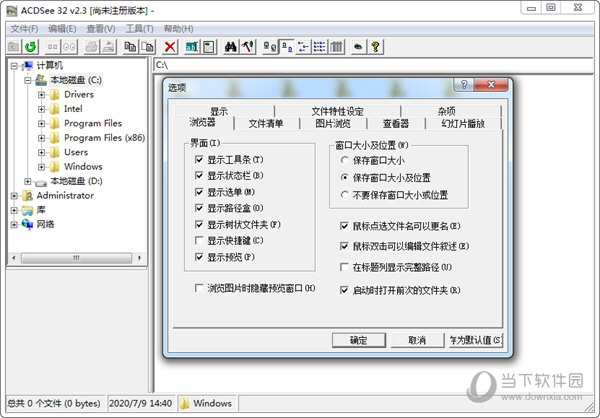Click the green refresh arrow toolbar icon
The height and width of the screenshot is (418, 600).
tap(31, 47)
